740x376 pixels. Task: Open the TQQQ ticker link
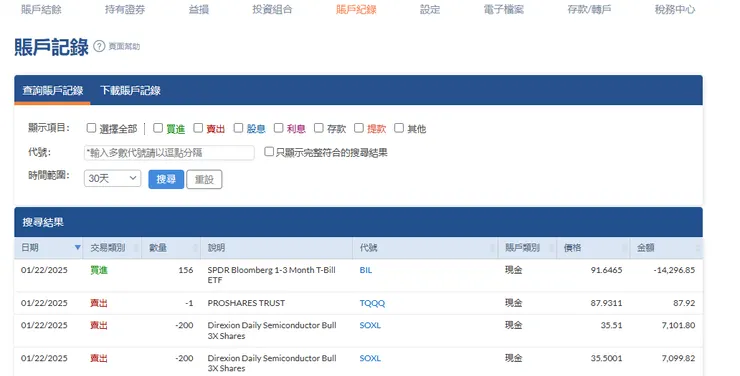372,303
